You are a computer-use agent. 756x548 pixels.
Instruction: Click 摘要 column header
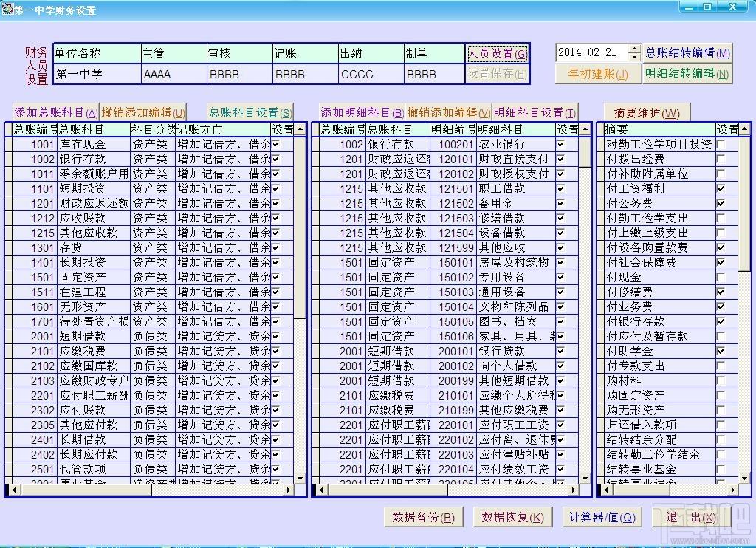[x=659, y=129]
